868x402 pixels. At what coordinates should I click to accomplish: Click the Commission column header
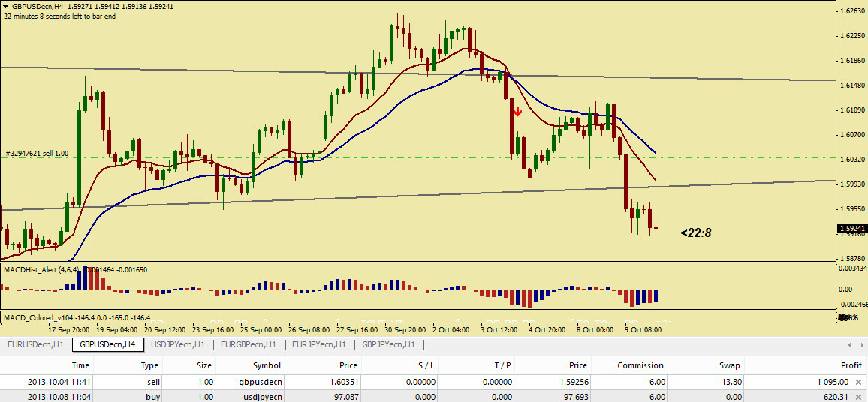pos(640,365)
